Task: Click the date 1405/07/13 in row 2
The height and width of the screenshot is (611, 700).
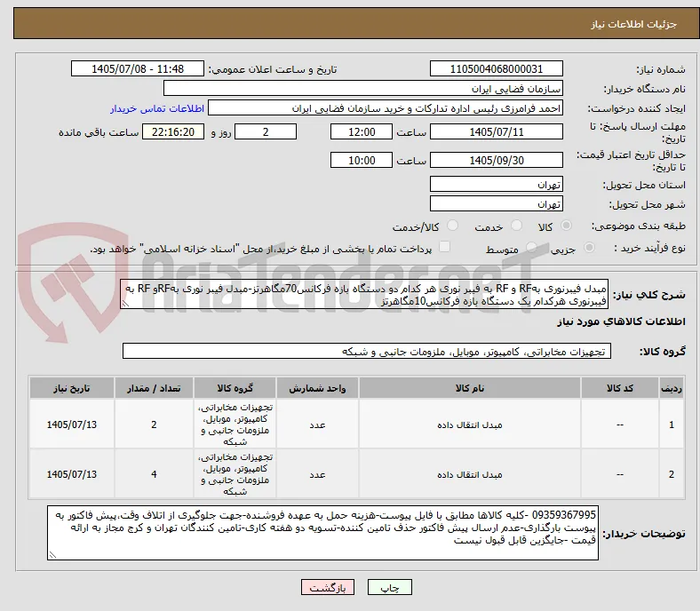Action: (72, 474)
